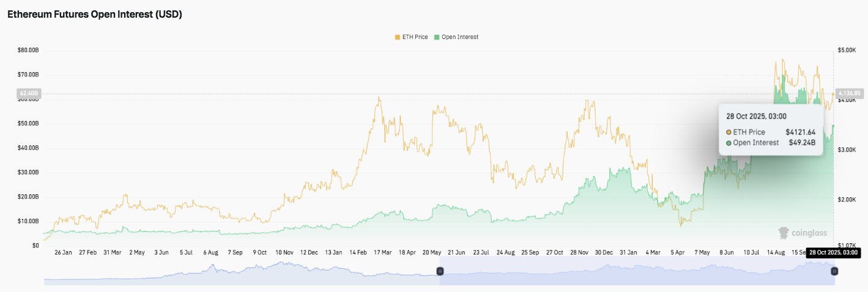Screen dimensions: 868x292
Task: Click the 28 Nov date on the x-axis
Action: coord(578,252)
